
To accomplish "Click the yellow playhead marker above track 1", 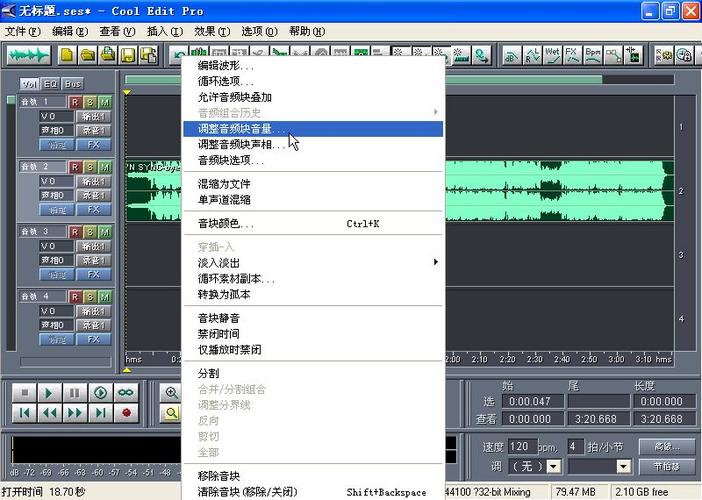I will tap(127, 92).
